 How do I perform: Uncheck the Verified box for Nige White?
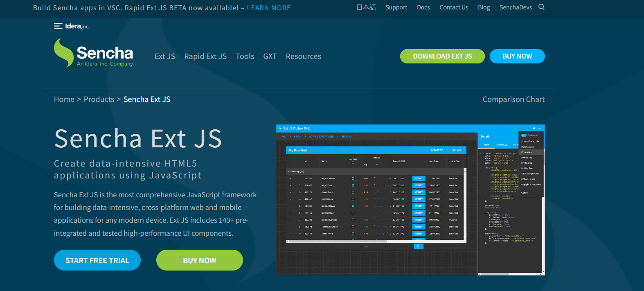(353, 185)
